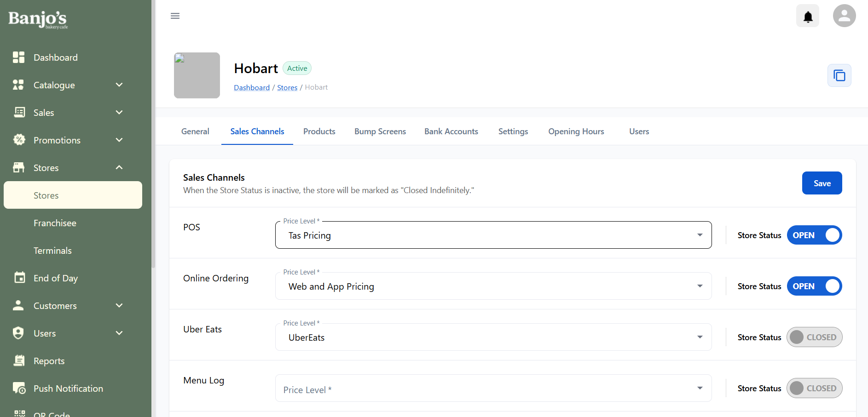This screenshot has width=868, height=417.
Task: Collapse the Stores sidebar section
Action: click(119, 168)
